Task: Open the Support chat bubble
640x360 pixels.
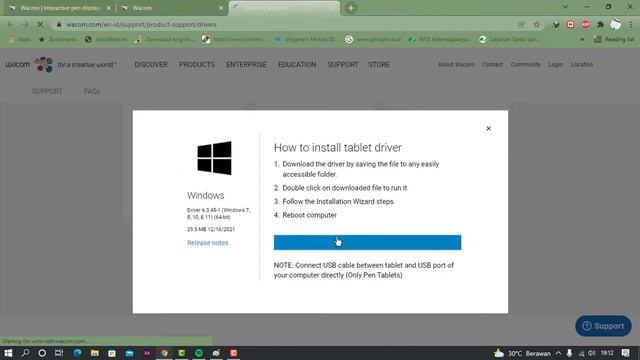Action: (x=603, y=326)
